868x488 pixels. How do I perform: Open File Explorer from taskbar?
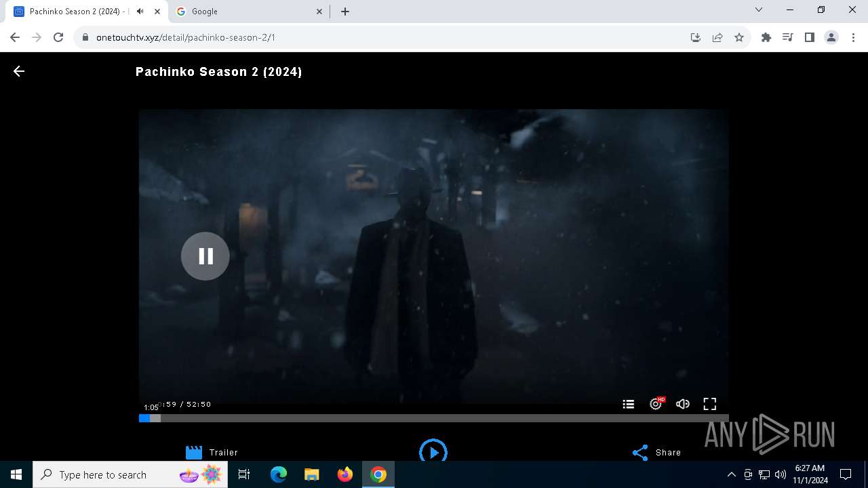pos(312,474)
